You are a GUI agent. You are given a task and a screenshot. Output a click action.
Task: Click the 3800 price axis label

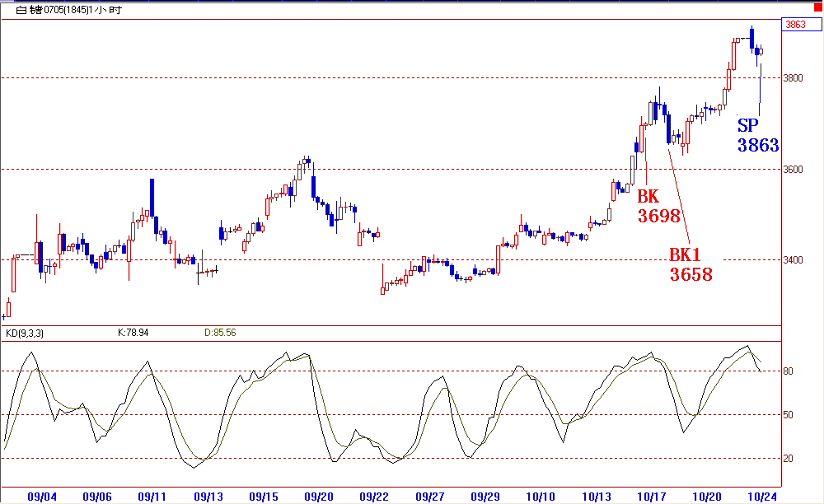793,78
